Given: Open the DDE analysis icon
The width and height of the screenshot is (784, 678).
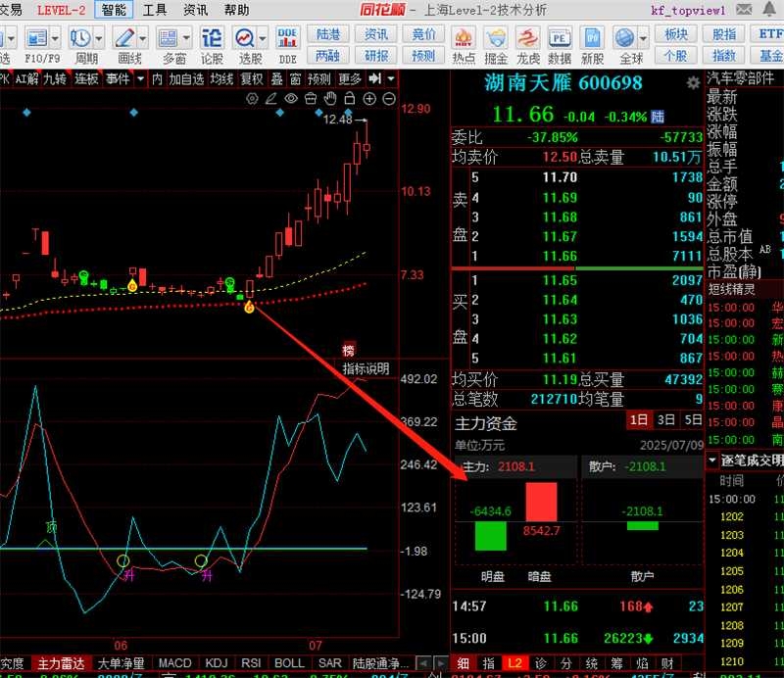Looking at the screenshot, I should [x=287, y=38].
